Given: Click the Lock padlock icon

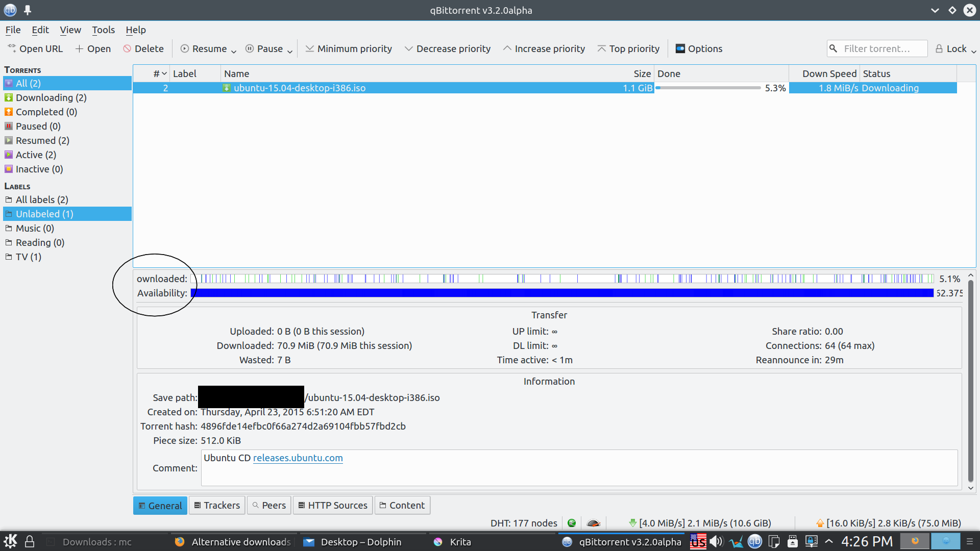Looking at the screenshot, I should [939, 48].
